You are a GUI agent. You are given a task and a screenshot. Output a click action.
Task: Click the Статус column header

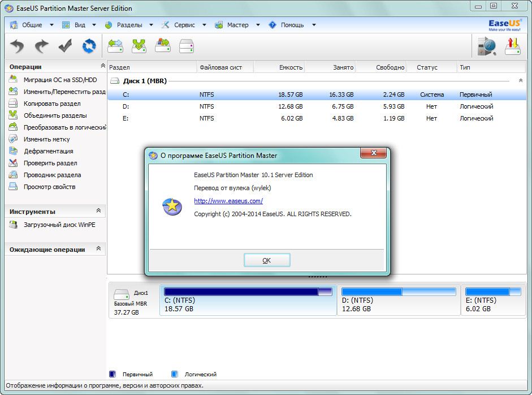[431, 67]
